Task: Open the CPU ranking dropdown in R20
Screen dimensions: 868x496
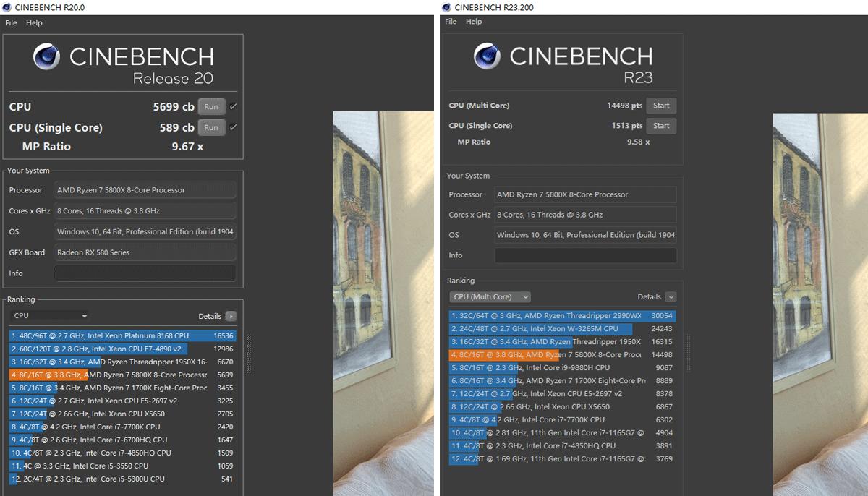Action: click(x=48, y=316)
